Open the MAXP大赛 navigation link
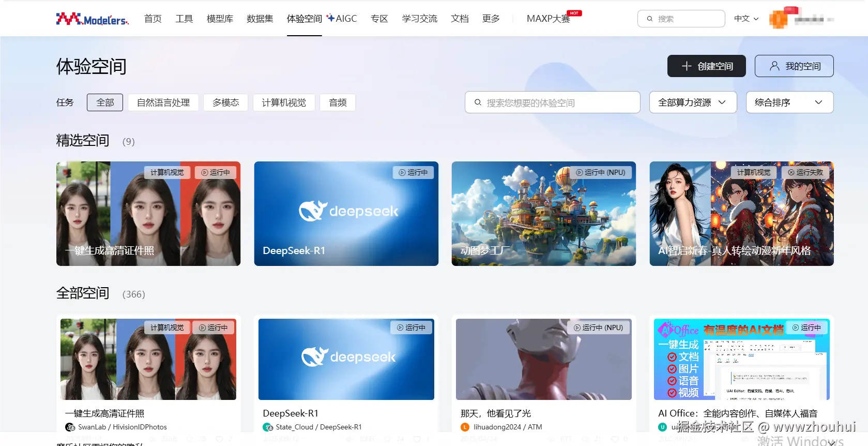 (x=548, y=19)
